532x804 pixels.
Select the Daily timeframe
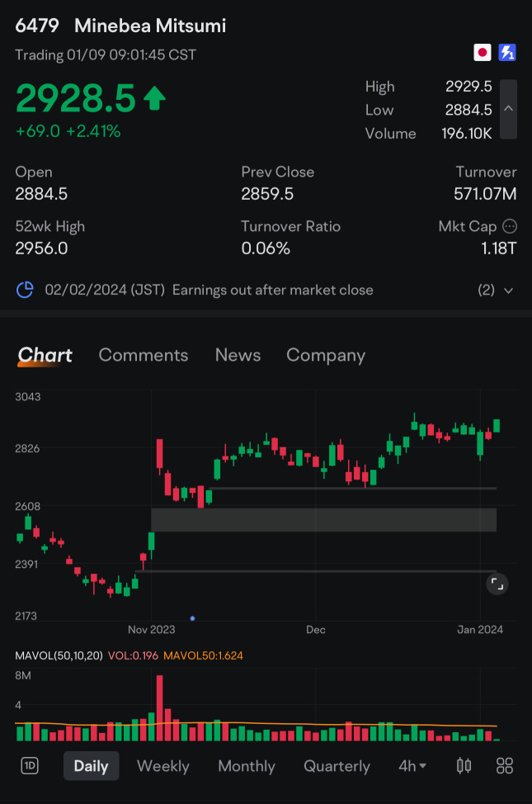coord(91,766)
